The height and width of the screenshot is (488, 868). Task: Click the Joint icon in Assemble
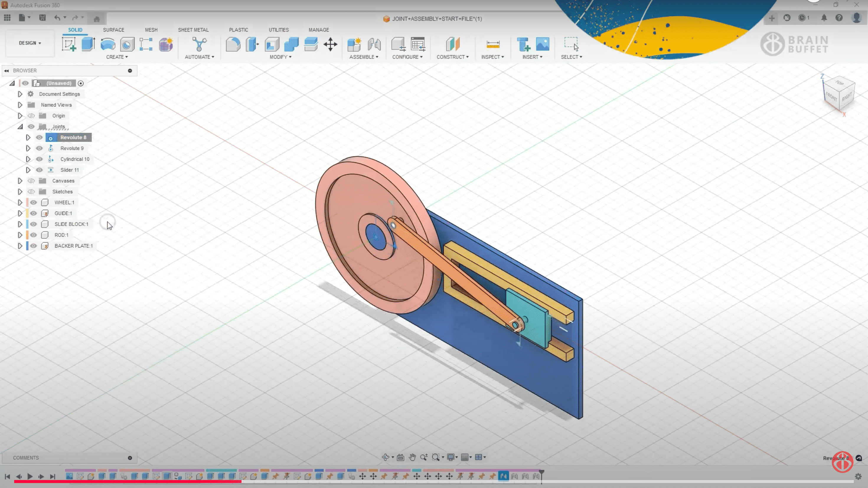[374, 44]
